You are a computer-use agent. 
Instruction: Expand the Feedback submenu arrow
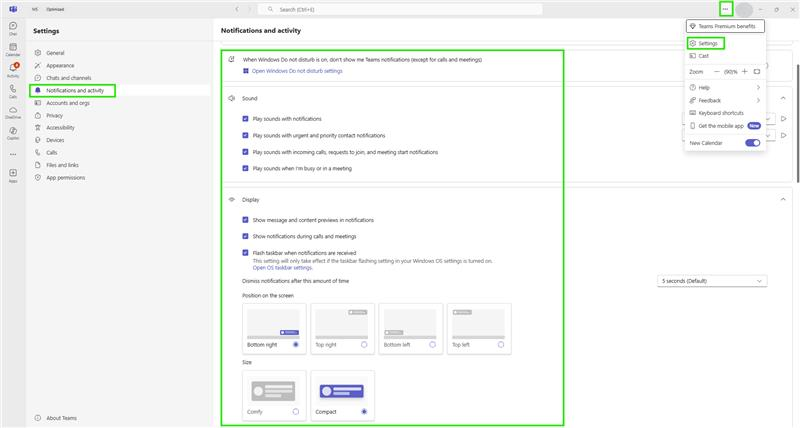(758, 100)
